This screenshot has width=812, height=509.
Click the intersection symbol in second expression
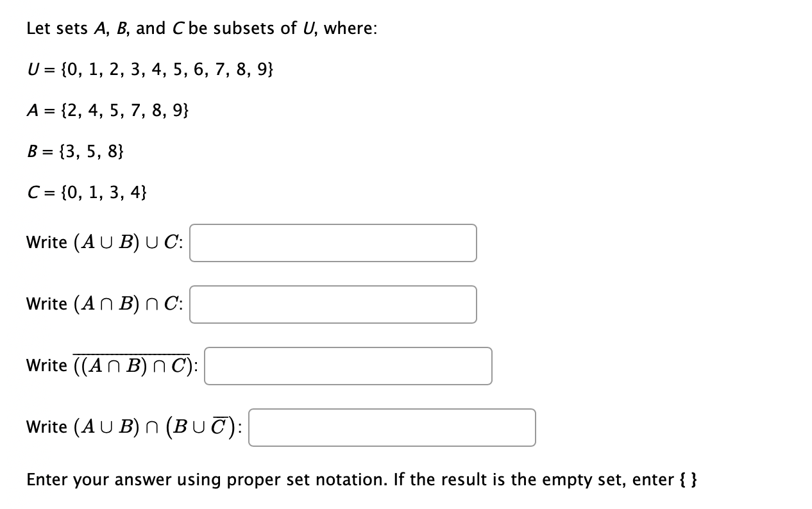click(x=105, y=304)
